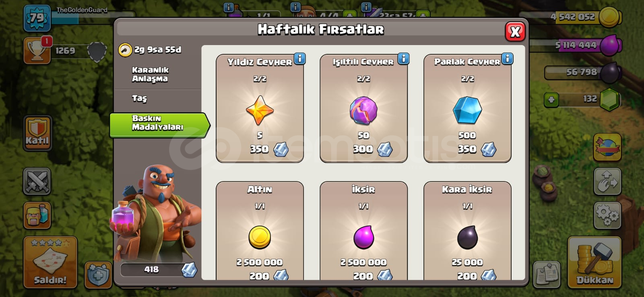Close the Haftalık Fırsatlar window

(515, 32)
